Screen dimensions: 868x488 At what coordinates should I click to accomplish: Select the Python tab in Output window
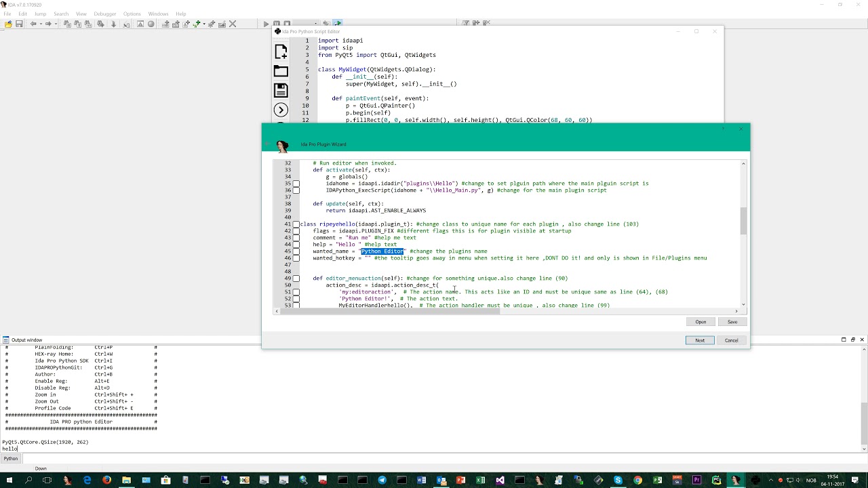pos(11,459)
